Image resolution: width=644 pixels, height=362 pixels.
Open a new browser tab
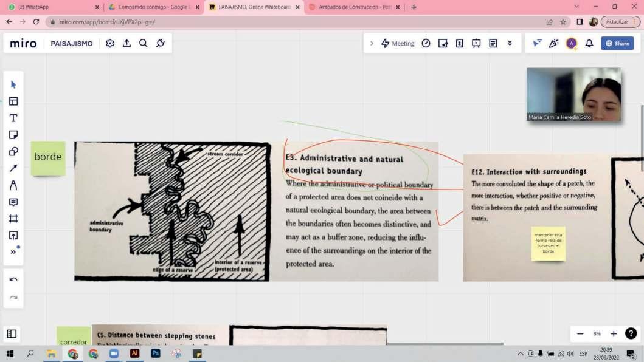point(414,7)
